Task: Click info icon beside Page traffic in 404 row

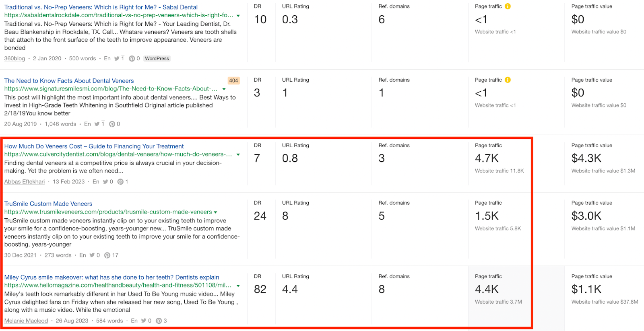Action: click(x=508, y=80)
